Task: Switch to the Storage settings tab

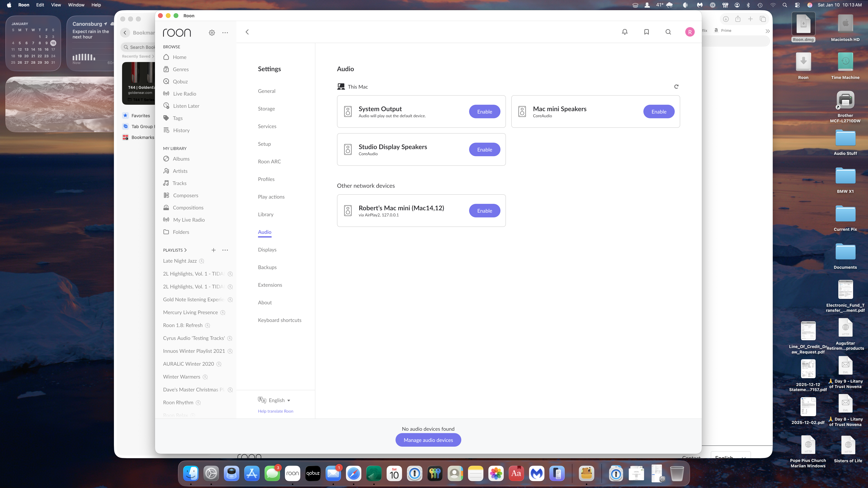Action: (x=266, y=108)
